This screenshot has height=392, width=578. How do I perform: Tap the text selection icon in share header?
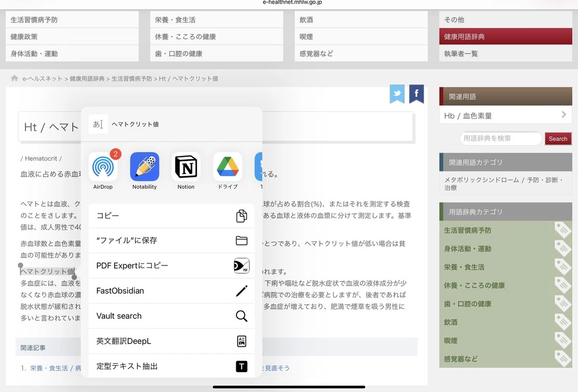(x=98, y=124)
